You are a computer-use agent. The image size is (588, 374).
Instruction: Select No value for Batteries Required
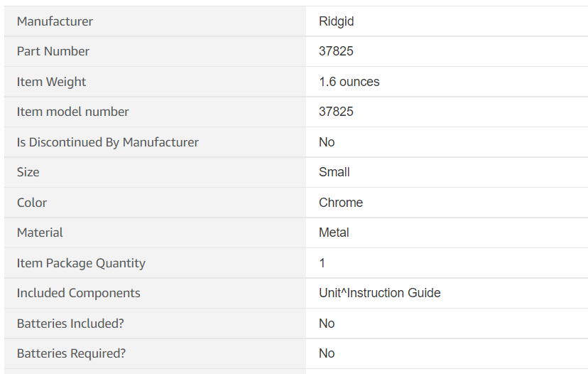[327, 353]
